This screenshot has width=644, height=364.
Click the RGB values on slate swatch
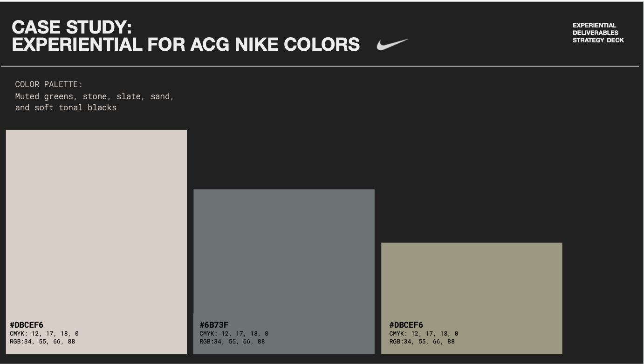click(x=232, y=342)
